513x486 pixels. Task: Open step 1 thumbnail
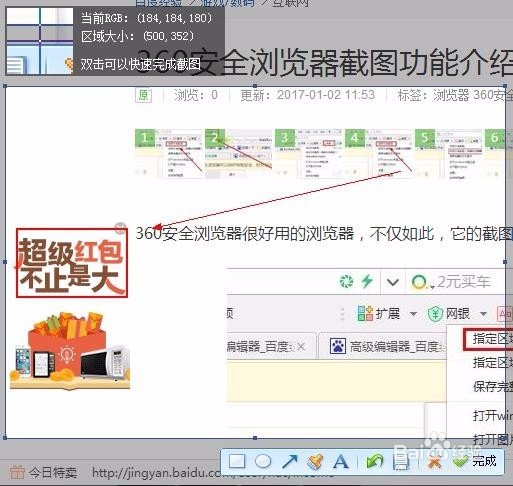pos(168,154)
